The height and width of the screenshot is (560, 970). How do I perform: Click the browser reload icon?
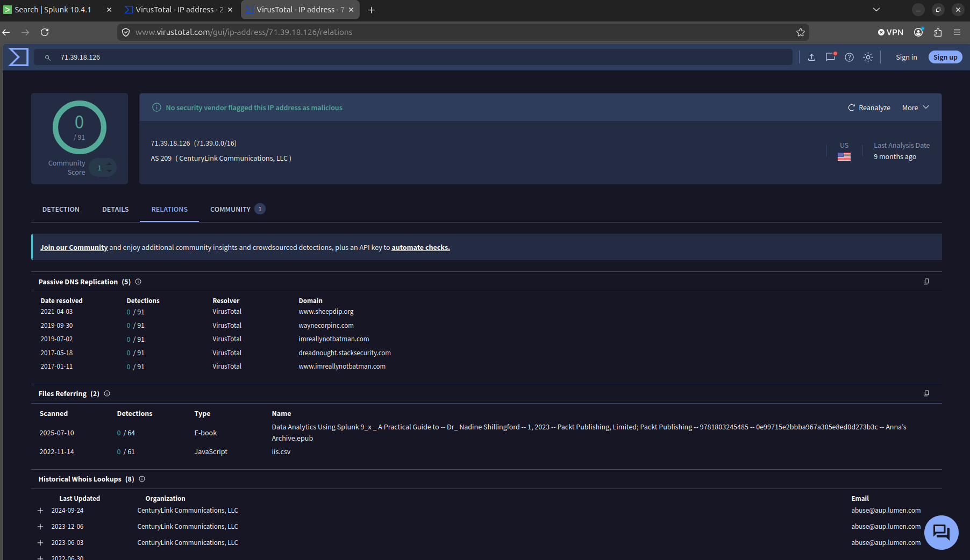click(45, 32)
